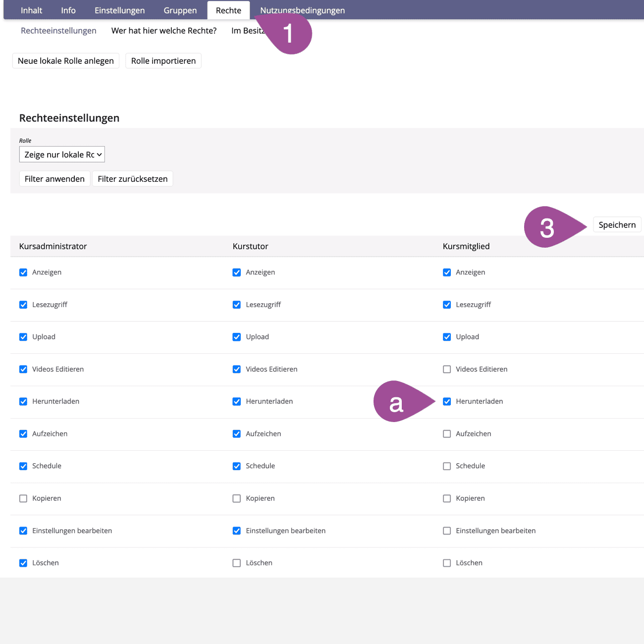644x644 pixels.
Task: Select the Rechte tab
Action: [x=228, y=10]
